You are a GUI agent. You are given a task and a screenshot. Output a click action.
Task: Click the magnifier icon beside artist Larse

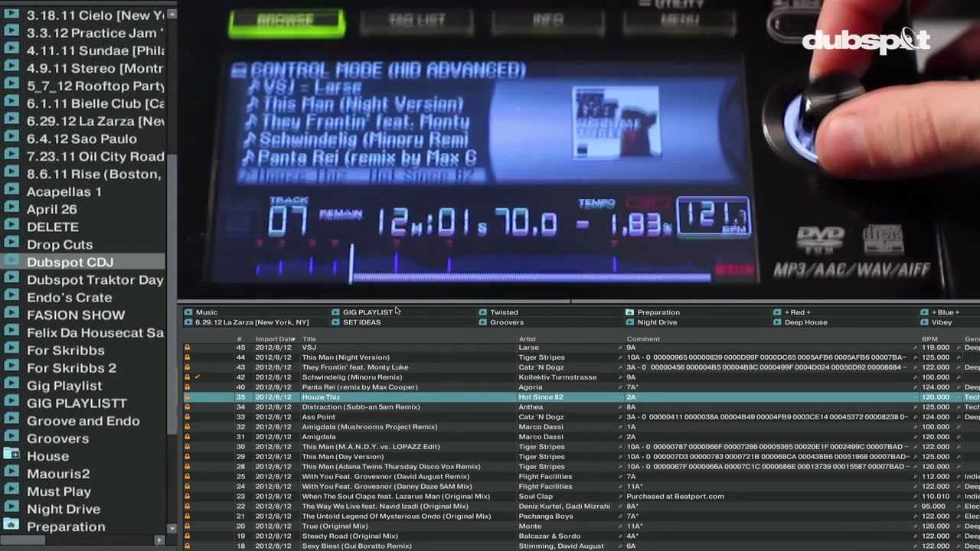(621, 347)
